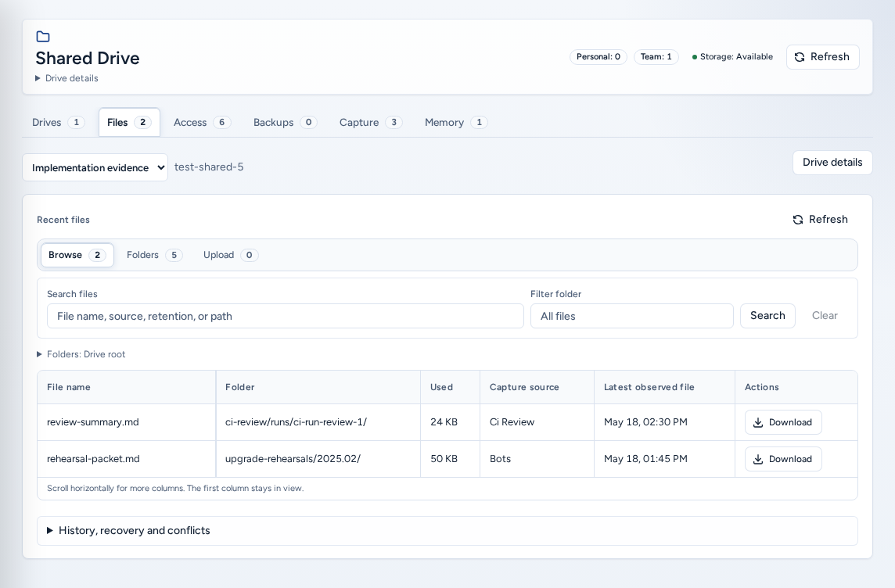This screenshot has height=588, width=895.
Task: Select the Browse sub-tab
Action: (x=77, y=255)
